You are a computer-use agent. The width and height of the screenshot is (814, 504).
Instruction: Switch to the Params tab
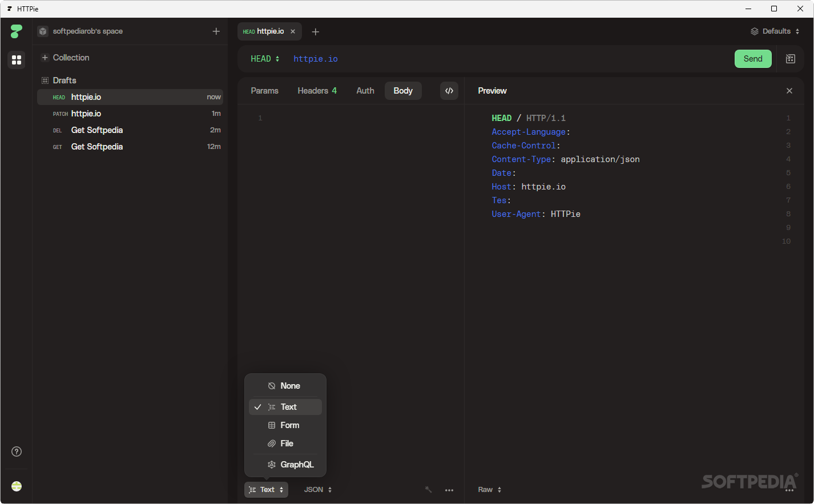(x=264, y=91)
